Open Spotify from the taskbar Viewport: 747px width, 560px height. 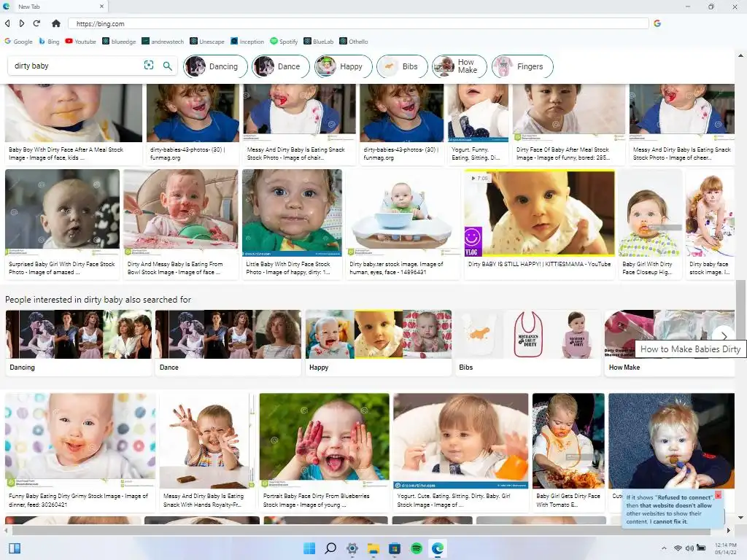(x=417, y=548)
